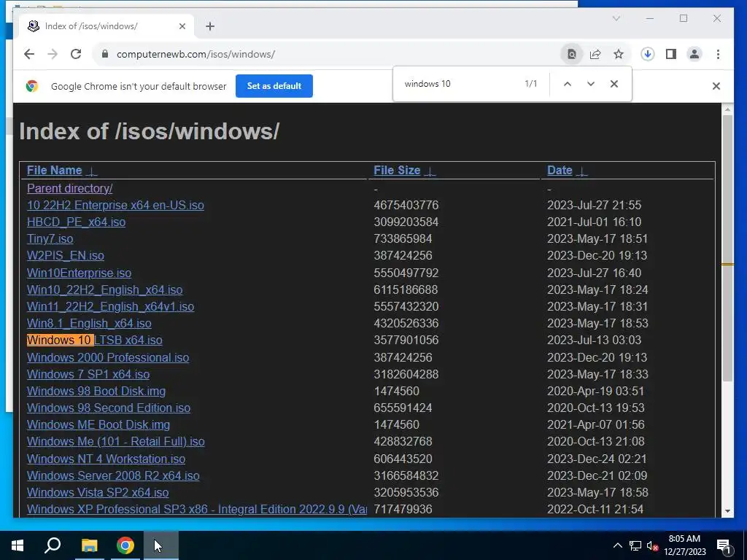Go to the next find result
Image resolution: width=747 pixels, height=560 pixels.
pyautogui.click(x=591, y=84)
